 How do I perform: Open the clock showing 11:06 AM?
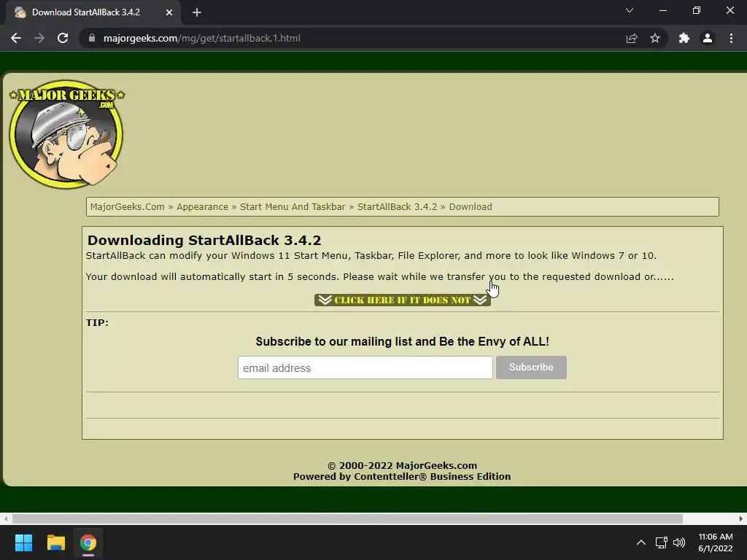pyautogui.click(x=715, y=542)
